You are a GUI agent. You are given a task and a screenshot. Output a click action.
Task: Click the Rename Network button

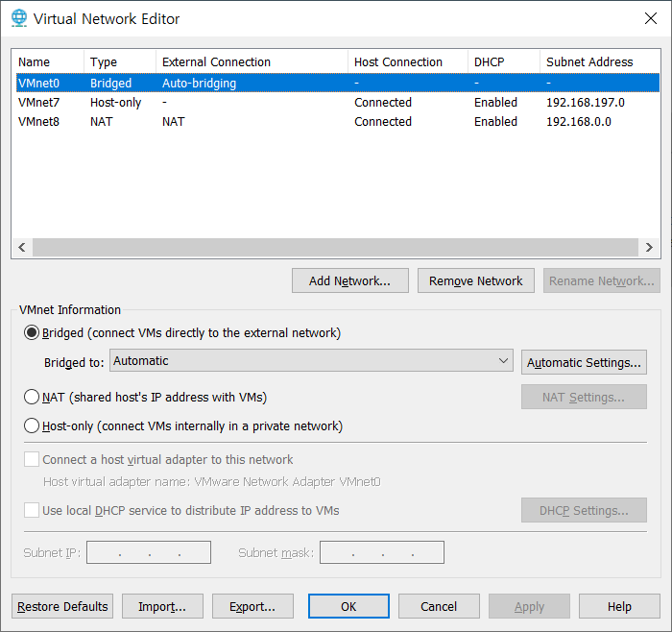(x=601, y=280)
